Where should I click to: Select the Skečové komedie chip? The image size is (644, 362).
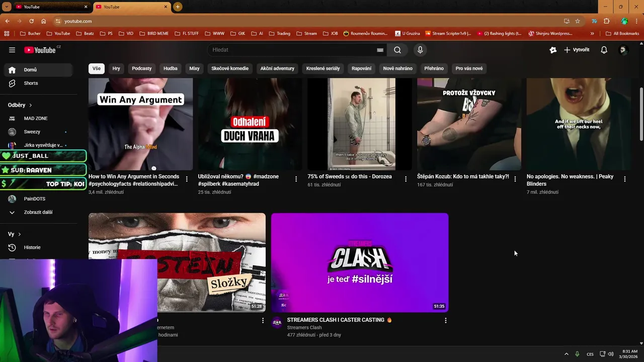pos(230,68)
